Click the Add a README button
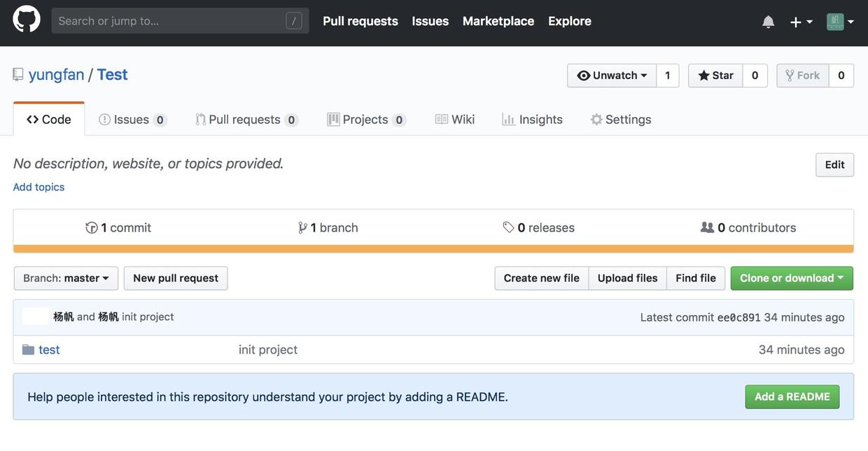This screenshot has width=868, height=451. 792,396
